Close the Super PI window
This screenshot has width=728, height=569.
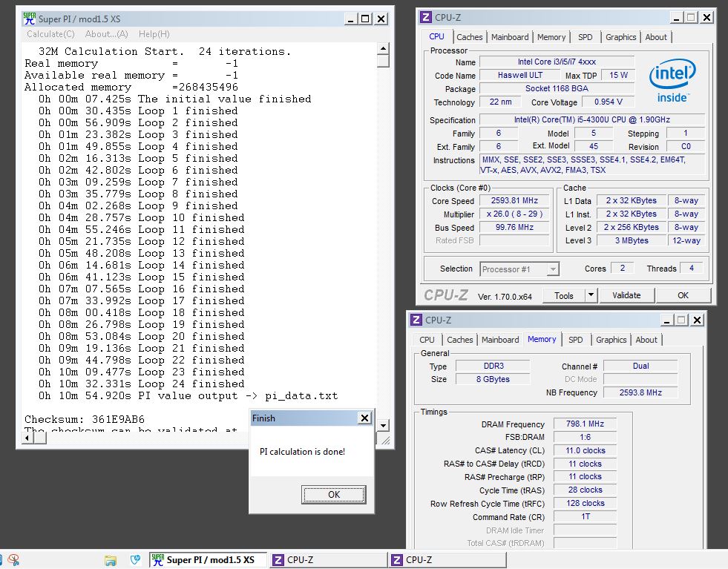click(x=381, y=19)
